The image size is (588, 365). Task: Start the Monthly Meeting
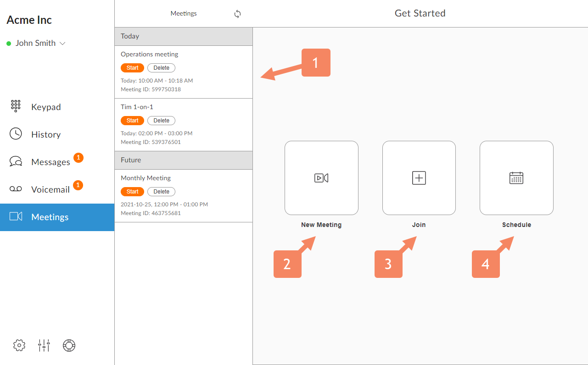(132, 191)
